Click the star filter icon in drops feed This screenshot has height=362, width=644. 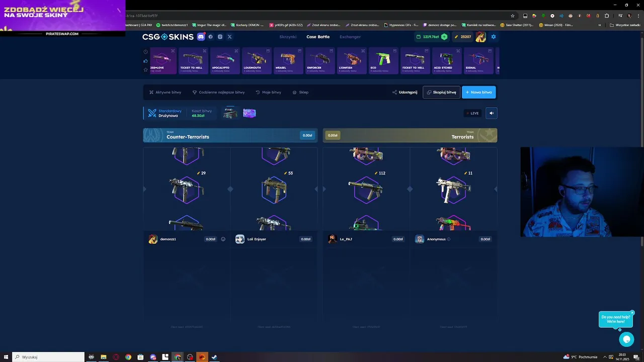tap(145, 69)
